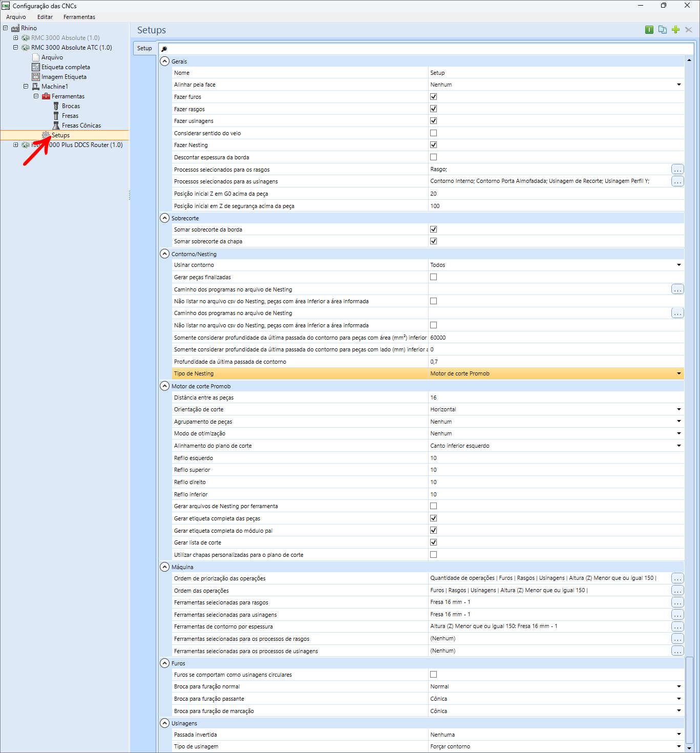Screen dimensions: 700x753
Task: Toggle Gerar lista de corte checkbox
Action: point(434,542)
